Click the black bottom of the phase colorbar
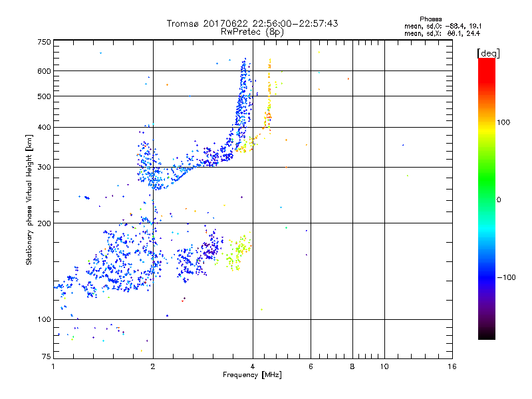 (x=487, y=334)
